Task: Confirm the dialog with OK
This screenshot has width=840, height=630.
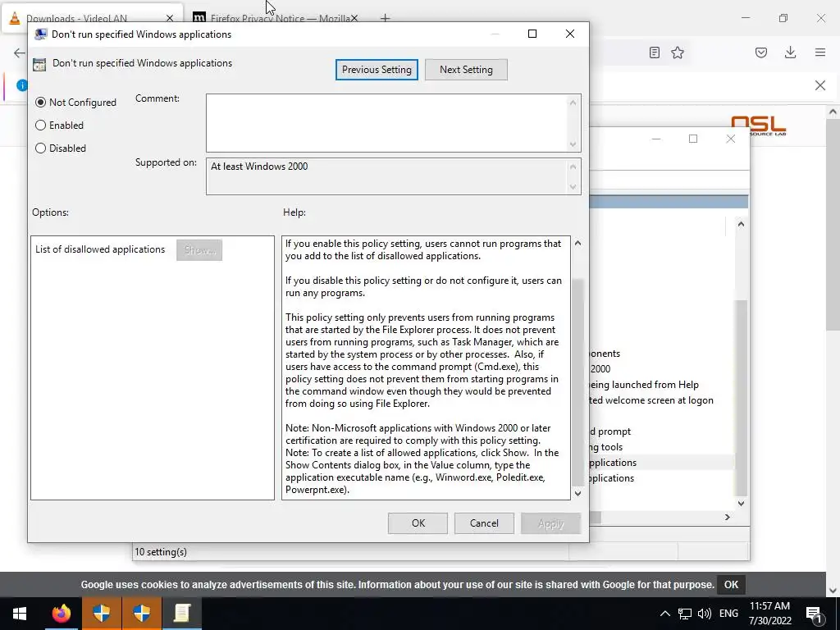Action: point(418,523)
